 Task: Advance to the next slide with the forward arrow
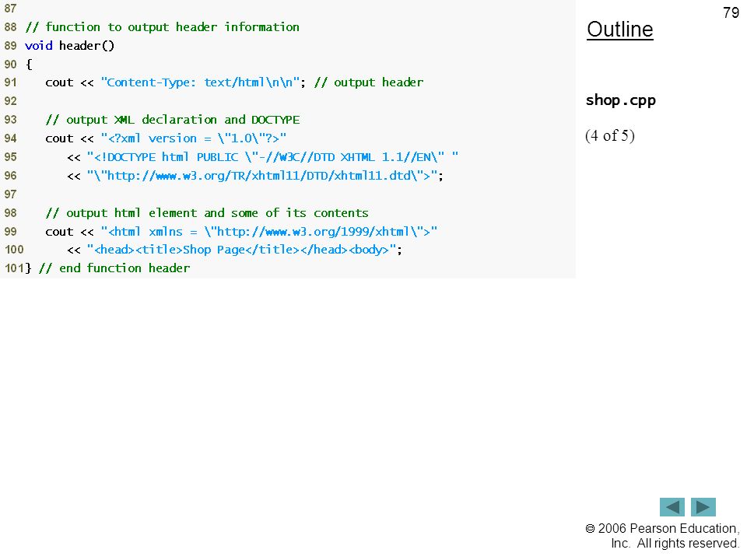tap(703, 506)
